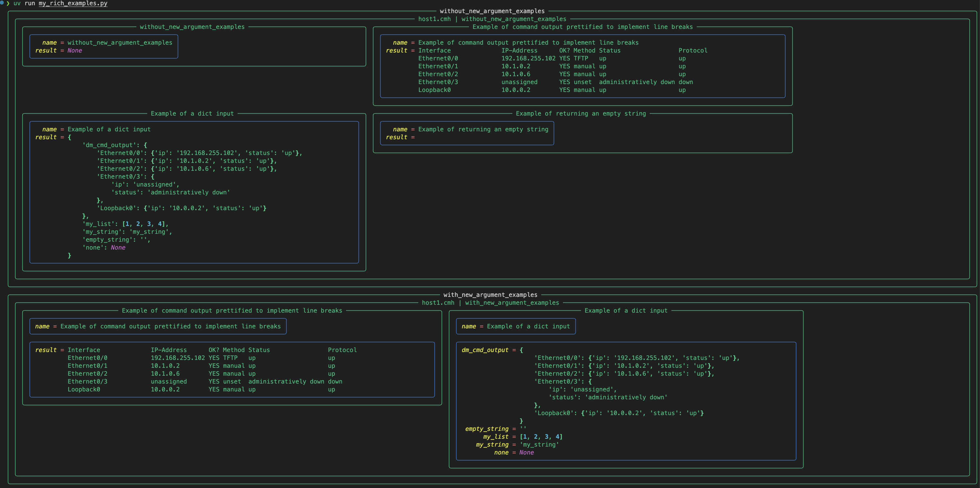Click 'Loopback0' interface in the lower table
The image size is (980, 488).
[84, 389]
